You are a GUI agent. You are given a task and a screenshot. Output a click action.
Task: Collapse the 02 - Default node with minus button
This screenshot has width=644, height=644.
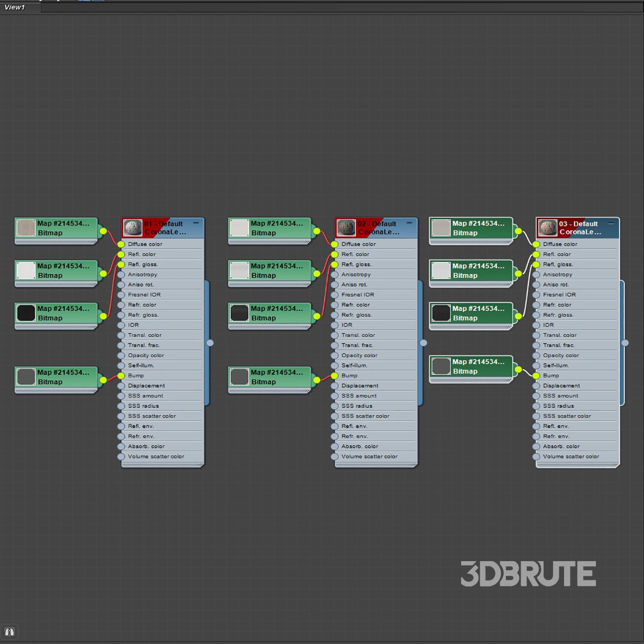coord(409,223)
